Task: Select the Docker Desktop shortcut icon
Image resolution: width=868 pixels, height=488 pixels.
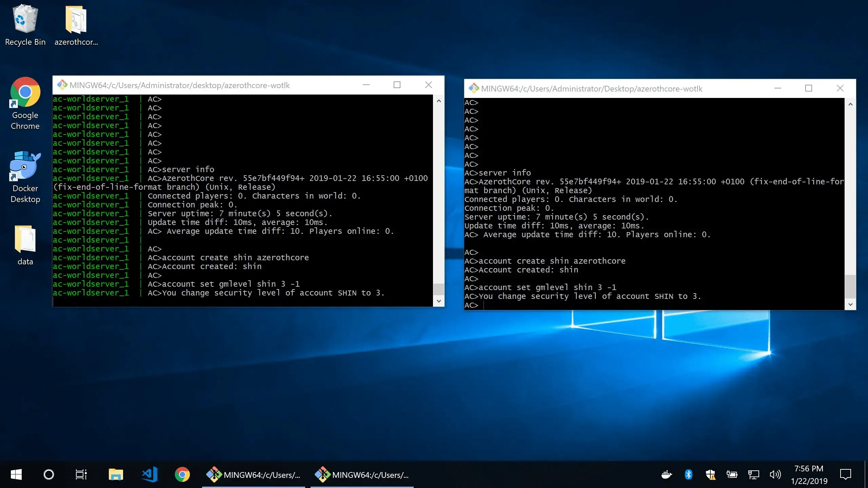Action: pyautogui.click(x=25, y=177)
